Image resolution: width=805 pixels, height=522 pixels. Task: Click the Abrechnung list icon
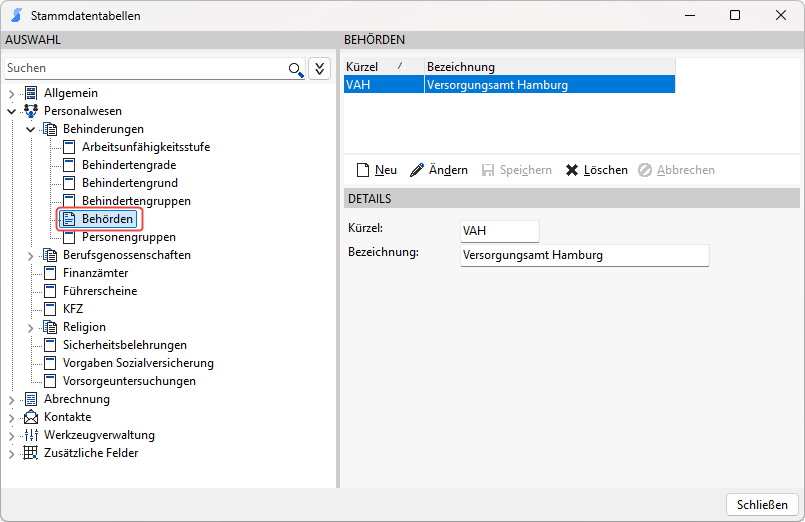[31, 399]
